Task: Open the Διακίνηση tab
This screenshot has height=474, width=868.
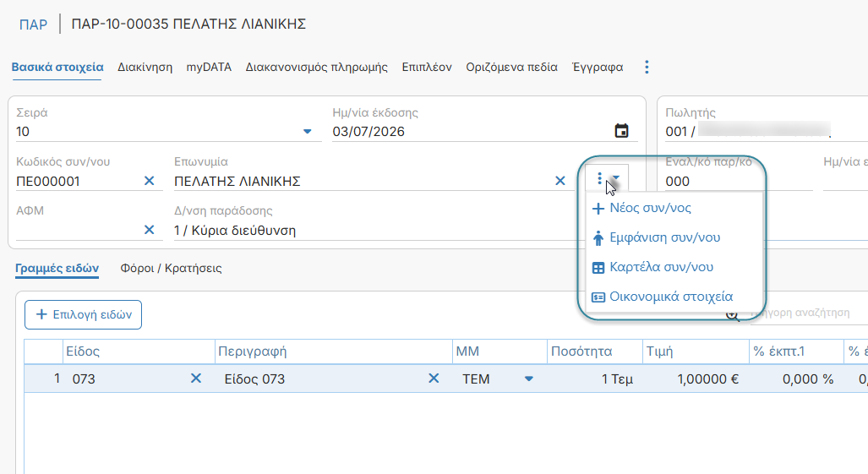Action: (x=145, y=67)
